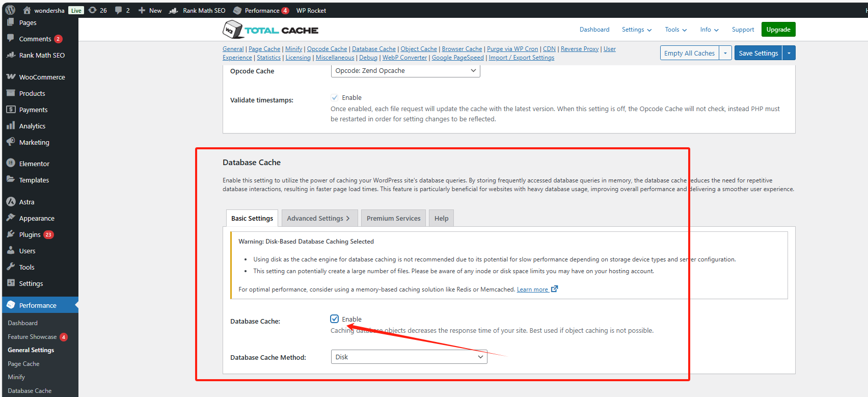The width and height of the screenshot is (868, 397).
Task: Jump to the Page Cache anchor link
Action: (264, 49)
